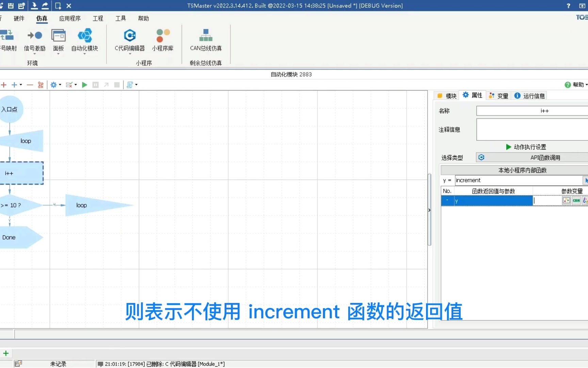Click the blue plus add icon in toolbar
The image size is (588, 368).
14,85
